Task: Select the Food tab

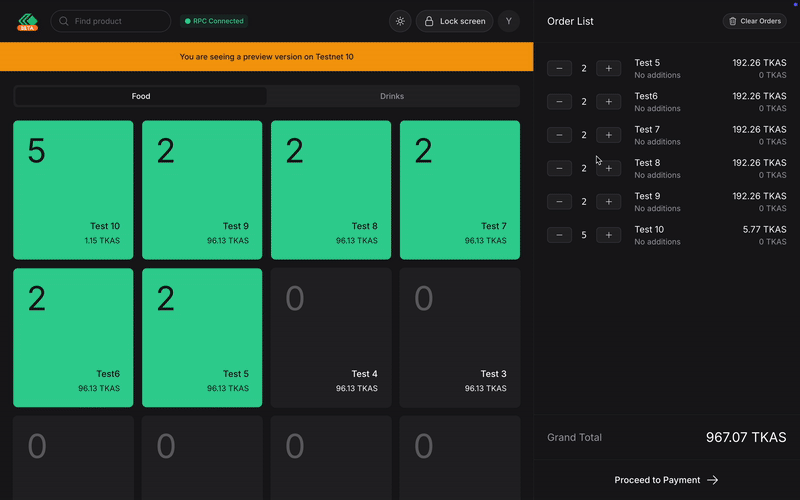Action: (141, 96)
